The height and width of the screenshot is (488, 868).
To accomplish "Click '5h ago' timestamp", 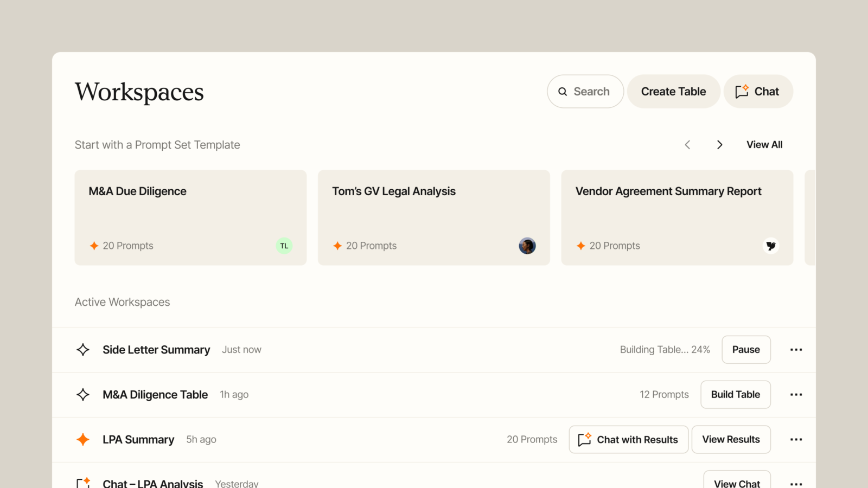I will pos(201,440).
